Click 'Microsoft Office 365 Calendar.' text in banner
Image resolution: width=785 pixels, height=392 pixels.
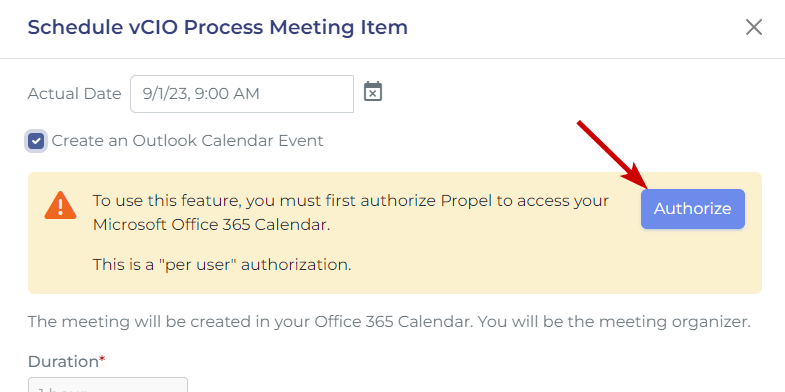coord(212,225)
